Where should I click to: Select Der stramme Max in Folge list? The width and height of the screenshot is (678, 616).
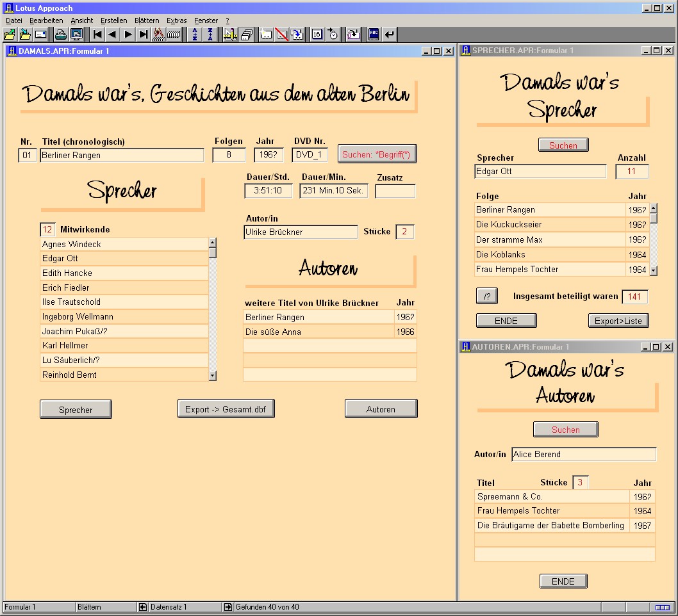click(x=550, y=239)
